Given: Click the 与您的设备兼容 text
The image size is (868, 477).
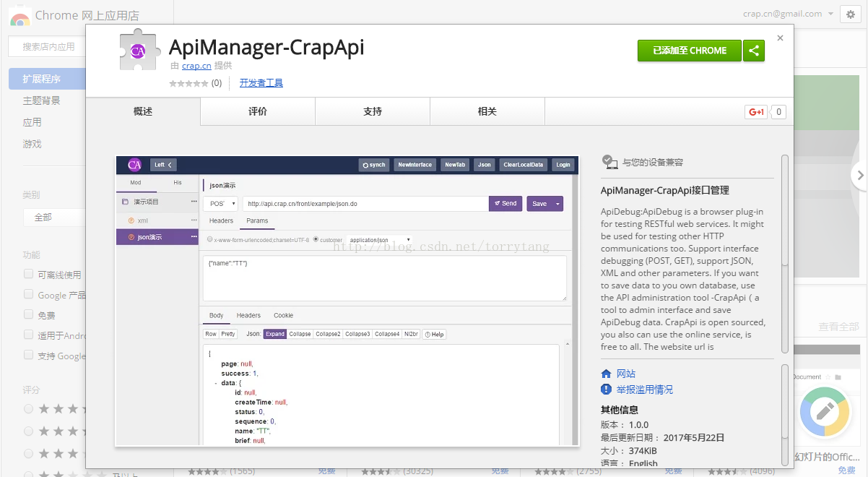Looking at the screenshot, I should (x=653, y=163).
